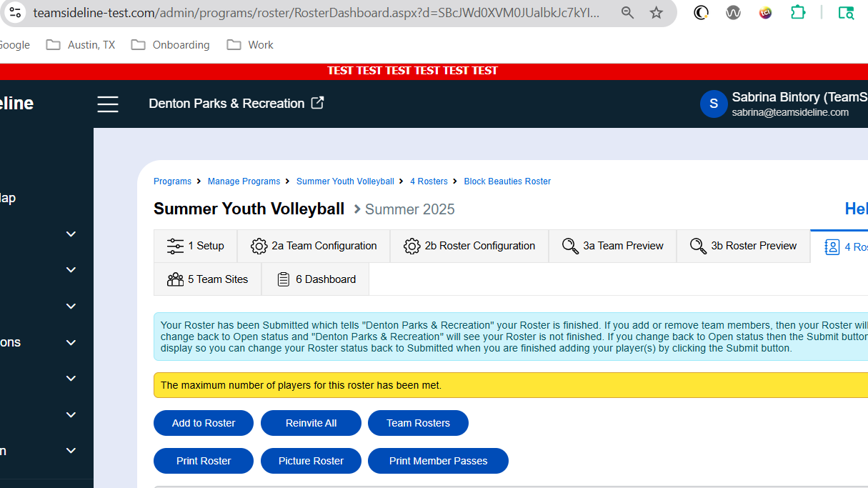Open the Work bookmarks folder
The image size is (868, 488).
coord(250,44)
